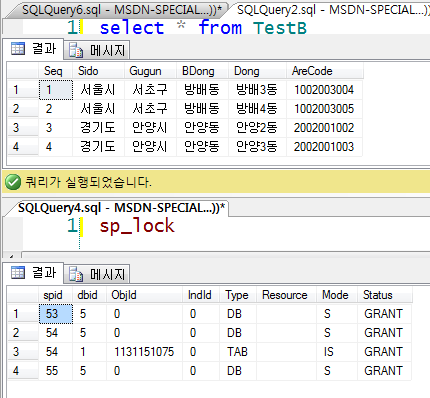Select the spid column header

tap(56, 295)
